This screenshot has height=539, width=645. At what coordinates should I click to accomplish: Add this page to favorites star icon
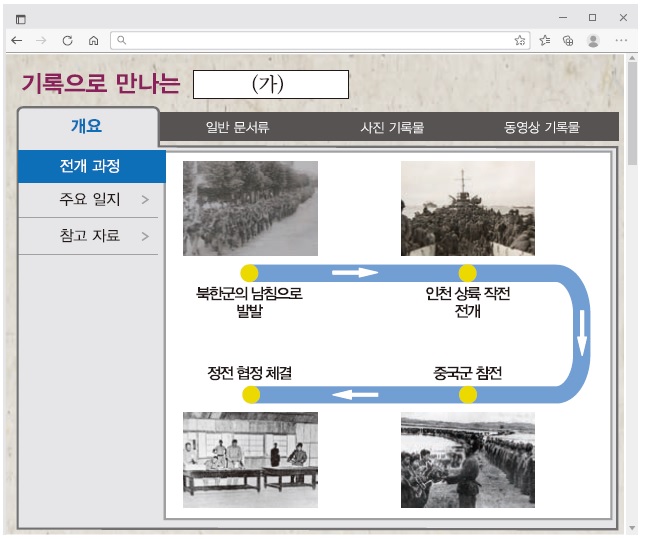(520, 41)
